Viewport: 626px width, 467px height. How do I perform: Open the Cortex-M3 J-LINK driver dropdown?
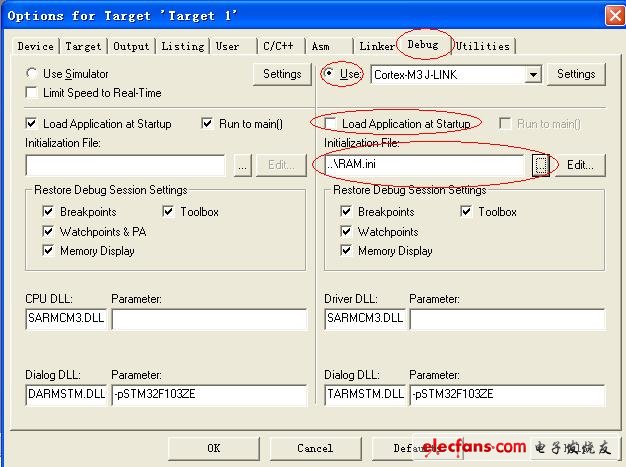[x=533, y=75]
